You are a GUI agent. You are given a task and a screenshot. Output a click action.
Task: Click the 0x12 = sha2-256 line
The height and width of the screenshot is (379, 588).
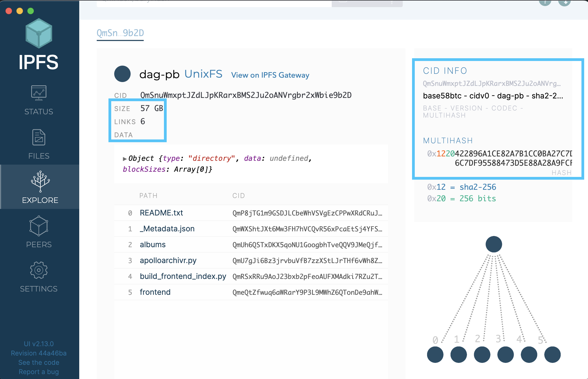coord(462,187)
